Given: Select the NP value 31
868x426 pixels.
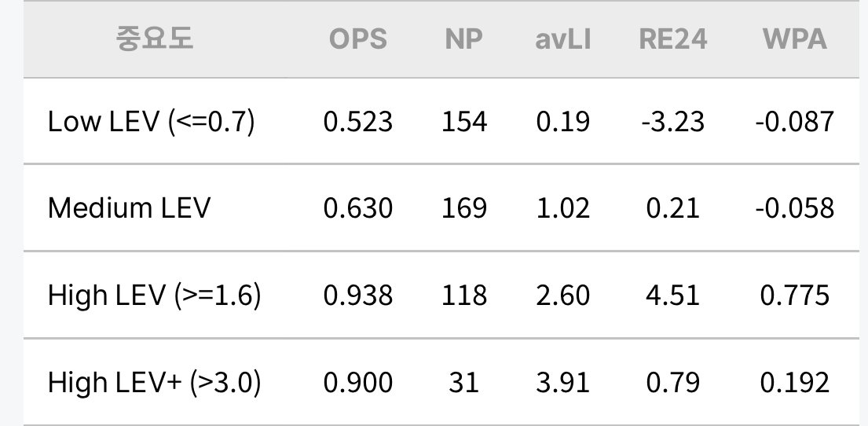Looking at the screenshot, I should (x=464, y=383).
